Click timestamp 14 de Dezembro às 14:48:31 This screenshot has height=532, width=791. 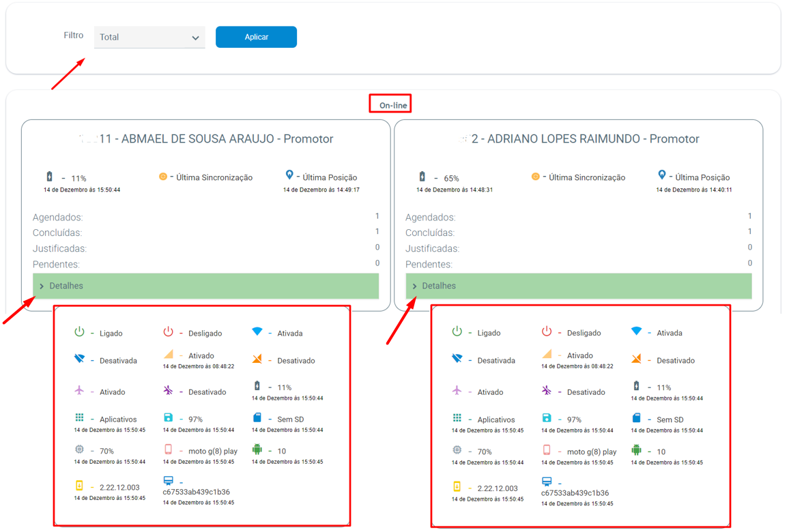pyautogui.click(x=455, y=190)
